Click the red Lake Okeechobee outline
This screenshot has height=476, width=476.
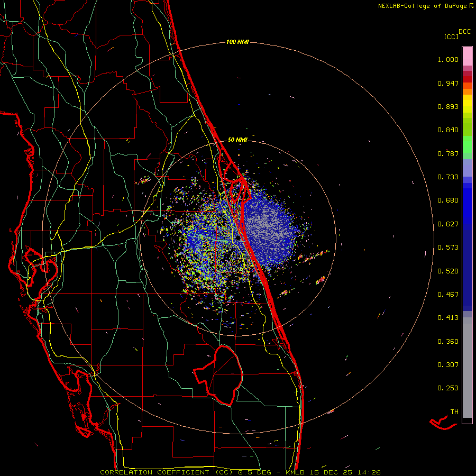pyautogui.click(x=218, y=375)
